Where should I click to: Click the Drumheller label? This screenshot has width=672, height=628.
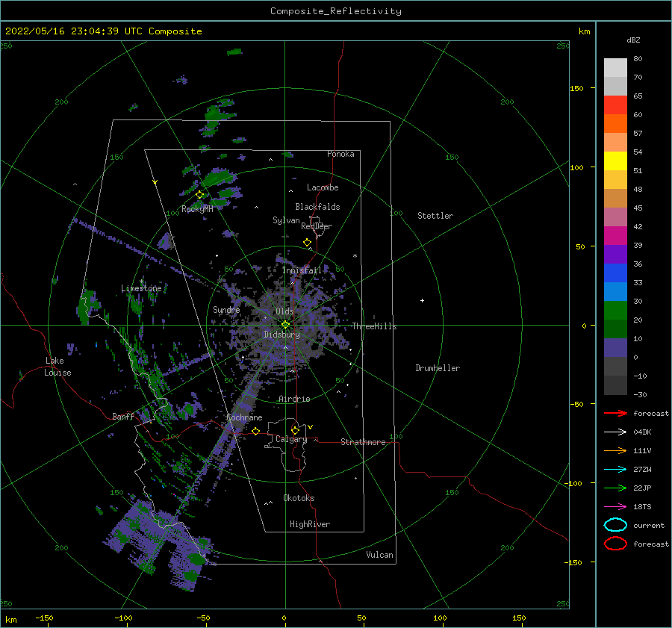438,368
